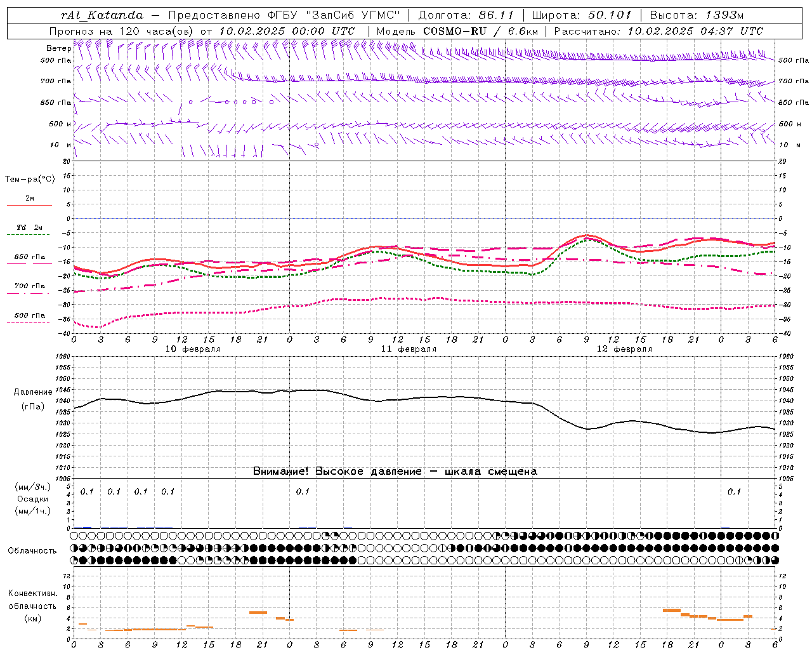812x650 pixels.
Task: Click the Модель COSMO-RU / 6.6км label
Action: click(x=457, y=31)
